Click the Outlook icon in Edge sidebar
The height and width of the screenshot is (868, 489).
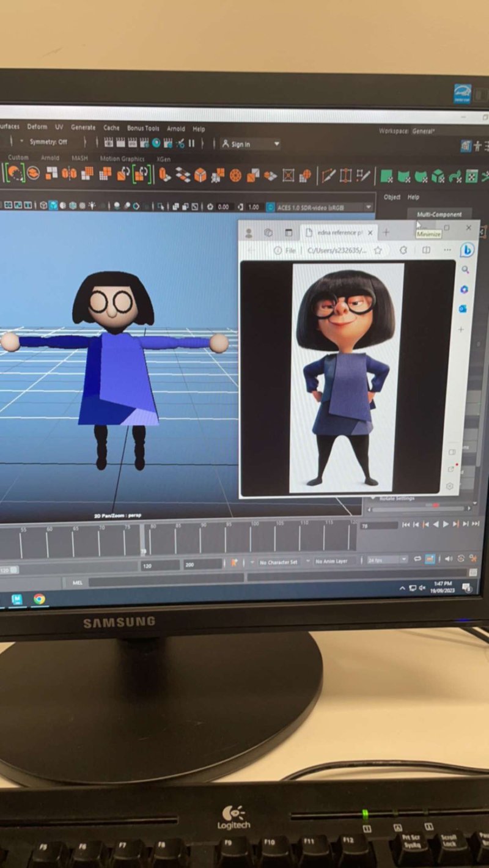463,309
